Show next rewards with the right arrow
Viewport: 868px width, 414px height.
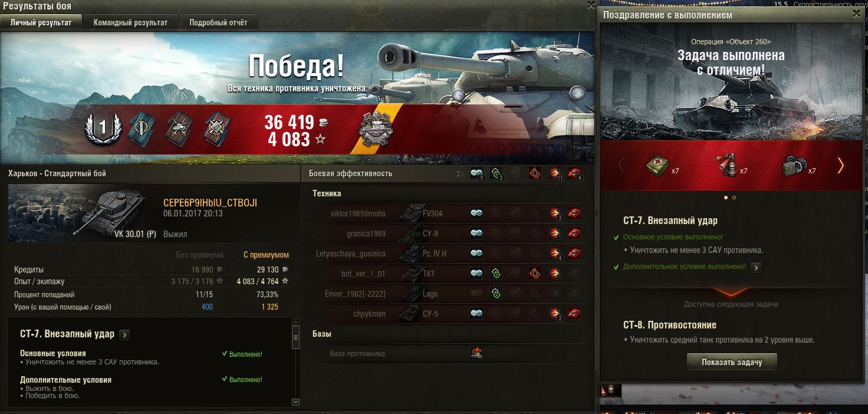click(840, 166)
